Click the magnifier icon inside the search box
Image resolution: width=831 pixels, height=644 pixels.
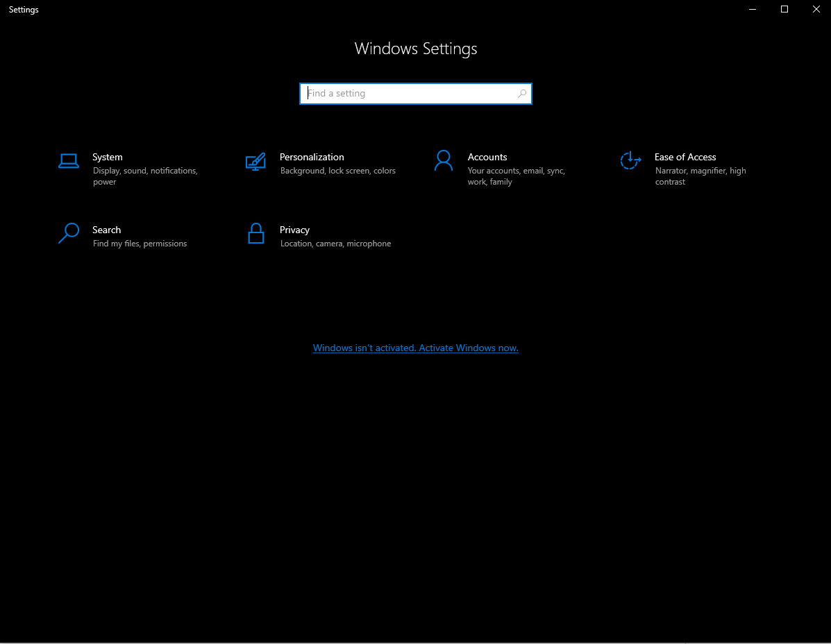pyautogui.click(x=521, y=94)
